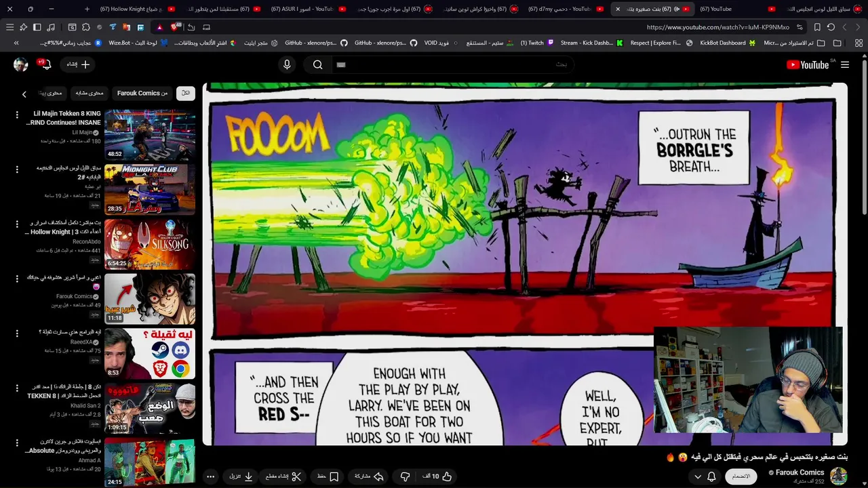The height and width of the screenshot is (488, 868).
Task: Open the music player toolbar icon
Action: [50, 27]
